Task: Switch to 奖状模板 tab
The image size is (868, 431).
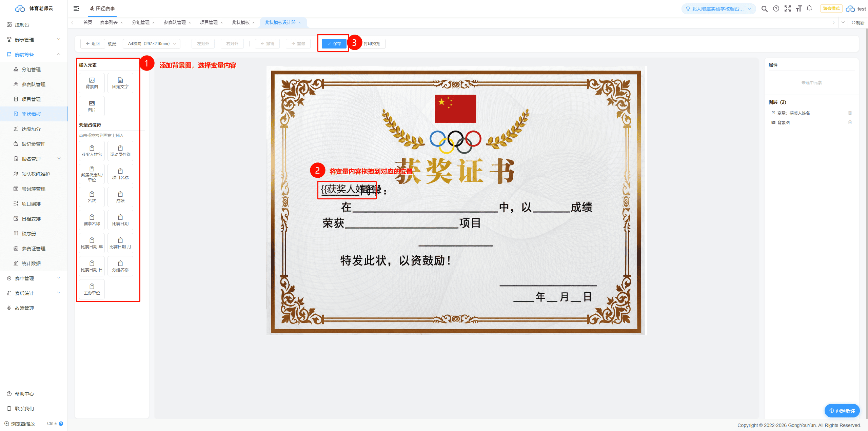Action: [x=241, y=22]
